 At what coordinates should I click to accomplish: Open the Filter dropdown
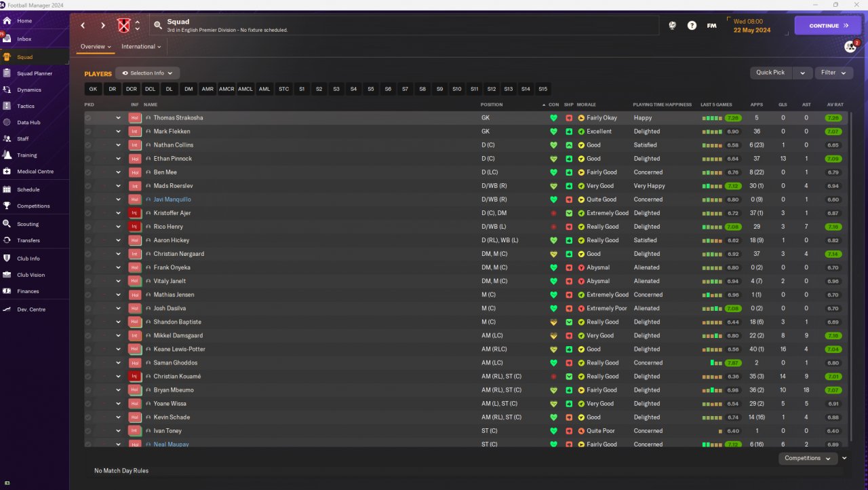coord(834,73)
